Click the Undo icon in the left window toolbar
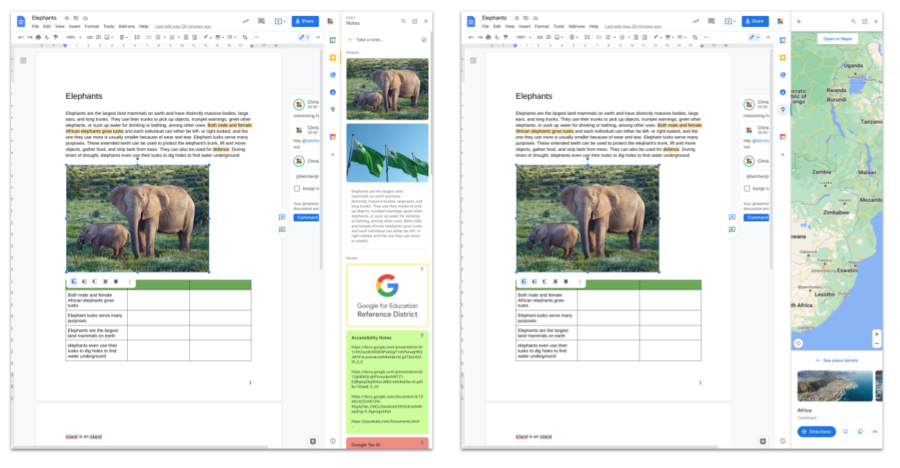 click(x=21, y=37)
